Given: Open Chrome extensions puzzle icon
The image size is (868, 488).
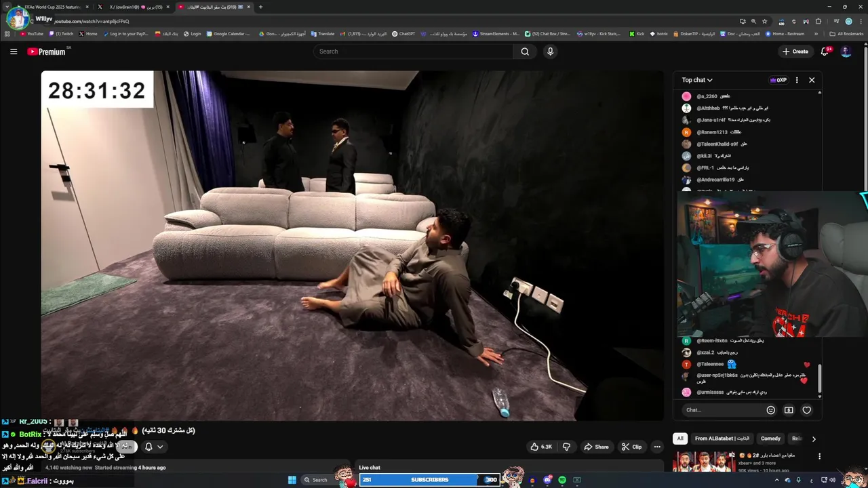Looking at the screenshot, I should [818, 21].
